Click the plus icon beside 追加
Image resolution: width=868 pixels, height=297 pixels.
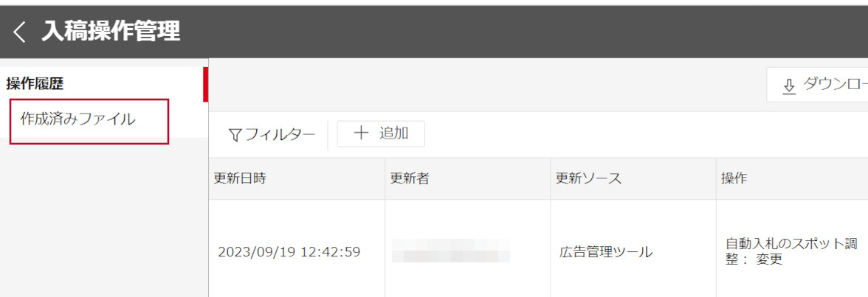[x=361, y=133]
